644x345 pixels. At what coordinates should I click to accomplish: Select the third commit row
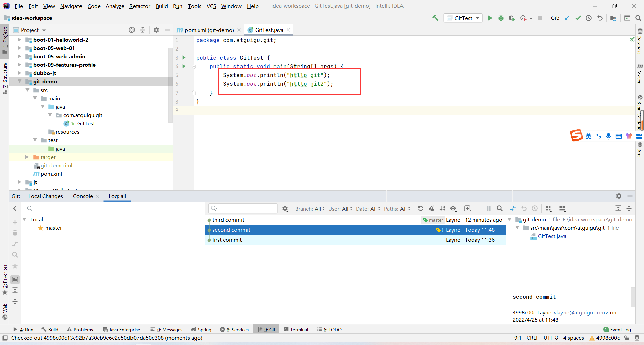coord(356,220)
